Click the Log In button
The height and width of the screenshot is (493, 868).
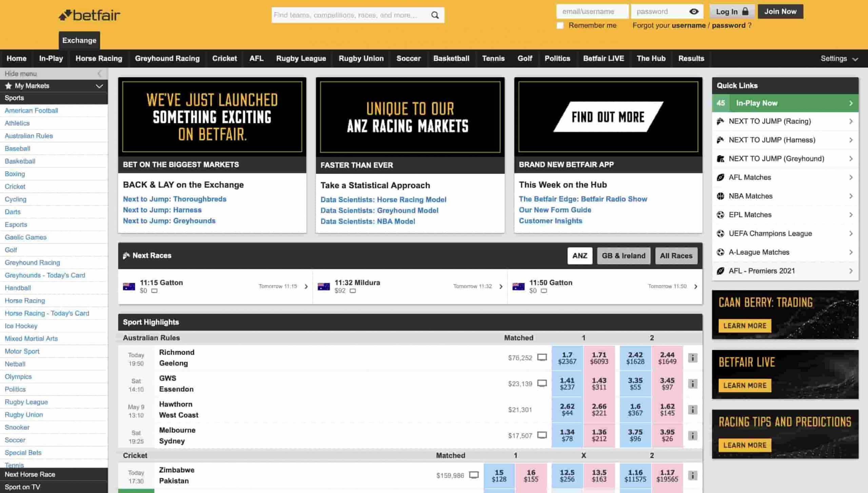click(x=732, y=12)
